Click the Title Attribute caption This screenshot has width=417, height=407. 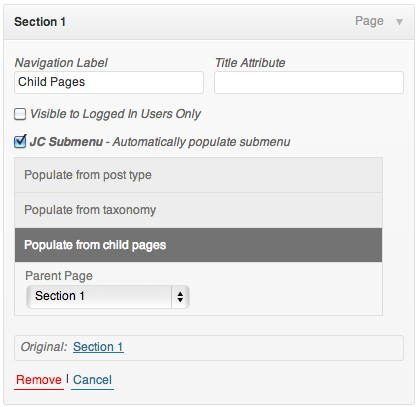(250, 63)
